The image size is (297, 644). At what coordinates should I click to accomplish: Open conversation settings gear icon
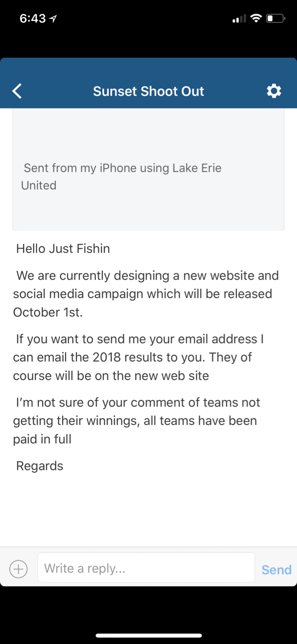tap(274, 91)
